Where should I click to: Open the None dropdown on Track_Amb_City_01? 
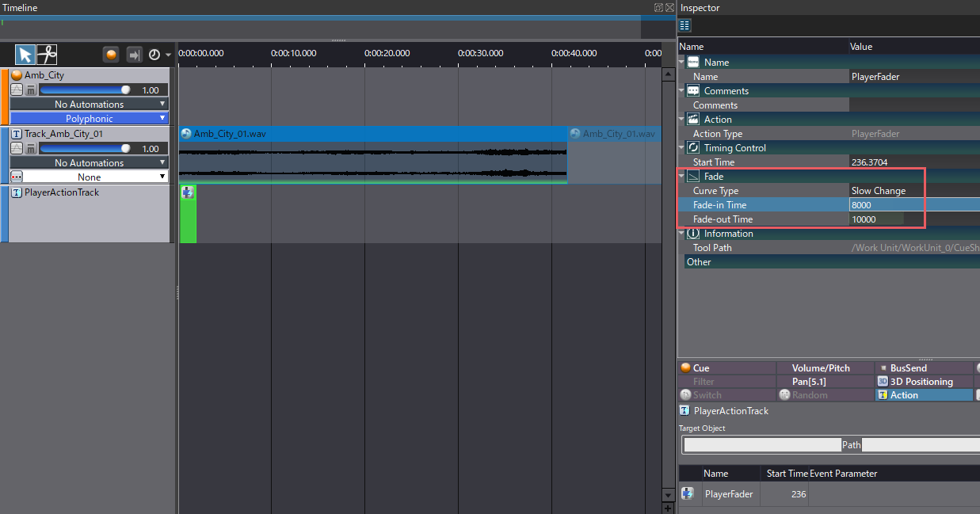(x=97, y=177)
